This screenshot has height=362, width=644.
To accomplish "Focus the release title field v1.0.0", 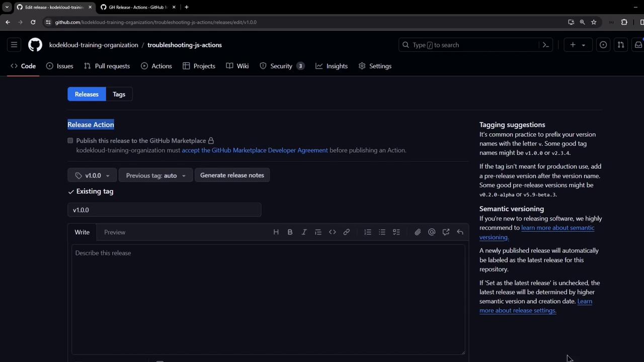I will [164, 210].
